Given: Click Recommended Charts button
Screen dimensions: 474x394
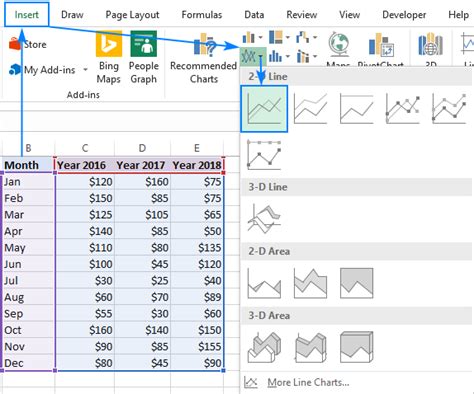Looking at the screenshot, I should (x=203, y=58).
